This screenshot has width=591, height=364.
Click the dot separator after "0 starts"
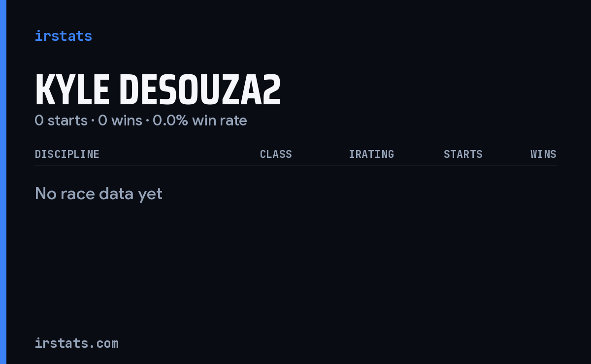click(x=93, y=121)
